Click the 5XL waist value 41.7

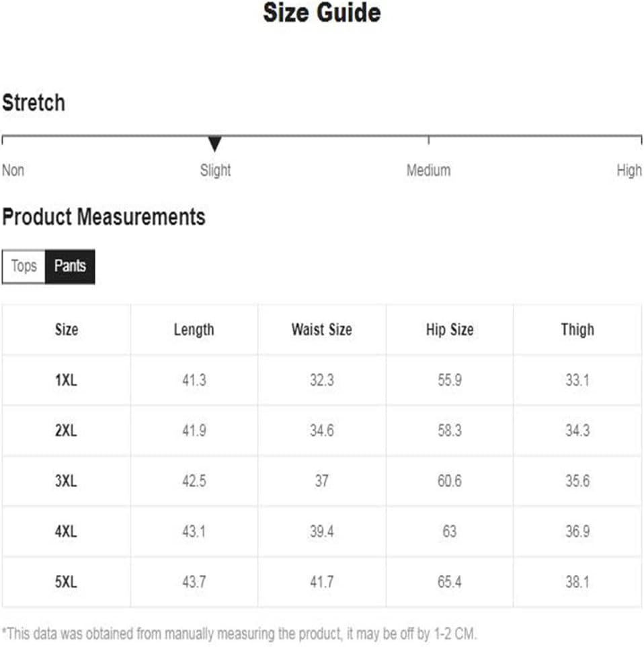coord(321,583)
